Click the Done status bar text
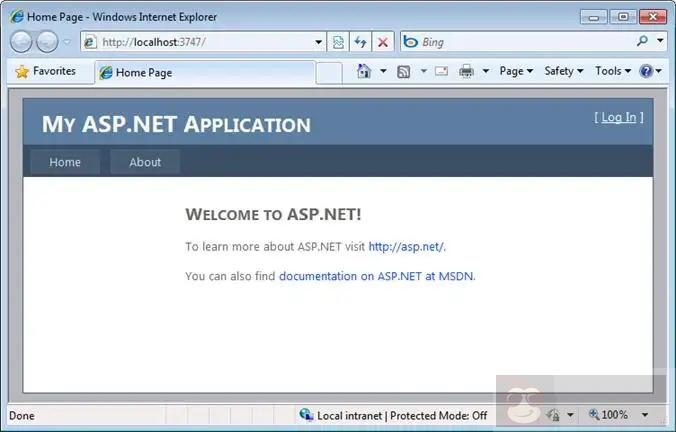The image size is (676, 432). click(22, 416)
